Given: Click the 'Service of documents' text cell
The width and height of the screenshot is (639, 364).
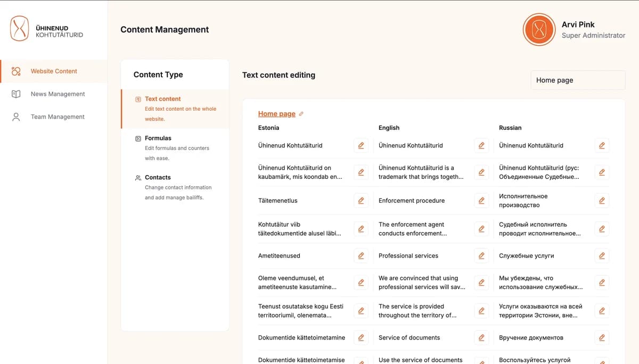Looking at the screenshot, I should [x=409, y=338].
